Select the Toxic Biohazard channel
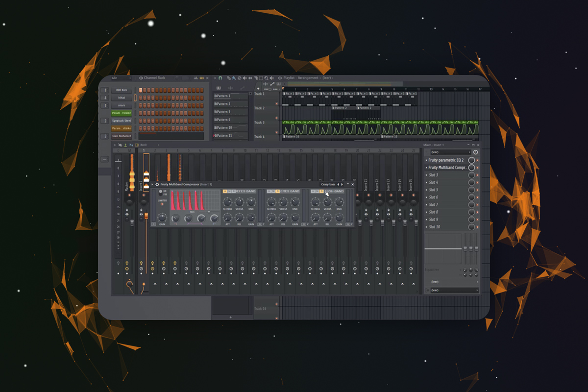Screen dimensions: 588x392 pos(121,136)
